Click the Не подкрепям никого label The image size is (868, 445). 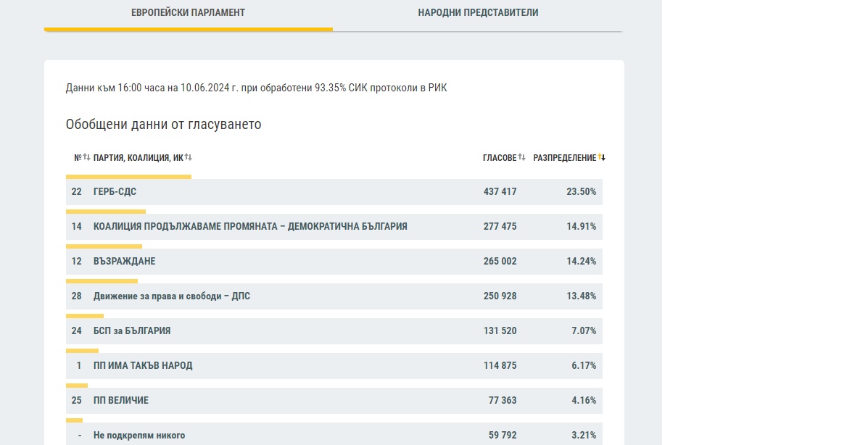tap(139, 436)
